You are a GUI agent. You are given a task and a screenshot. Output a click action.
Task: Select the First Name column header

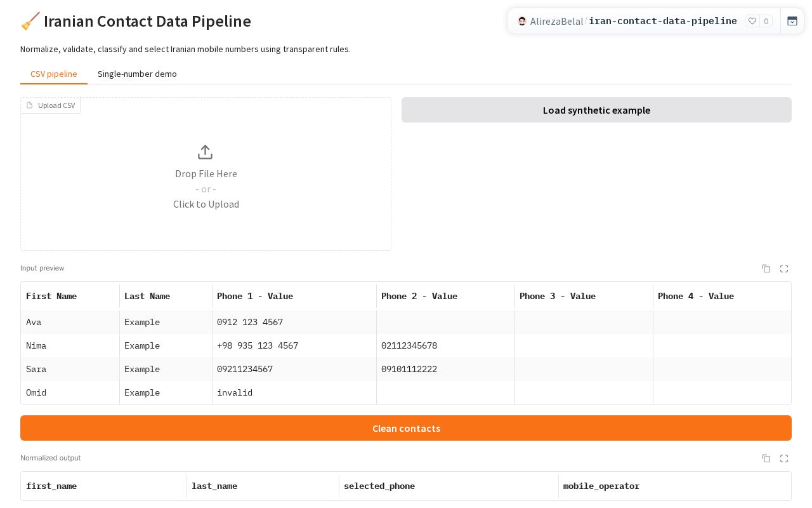tap(70, 296)
